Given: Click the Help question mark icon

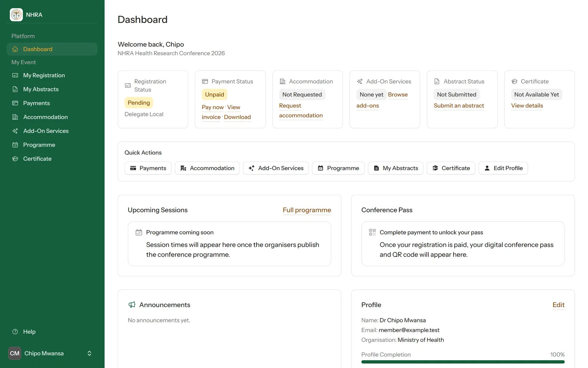Looking at the screenshot, I should pyautogui.click(x=15, y=332).
